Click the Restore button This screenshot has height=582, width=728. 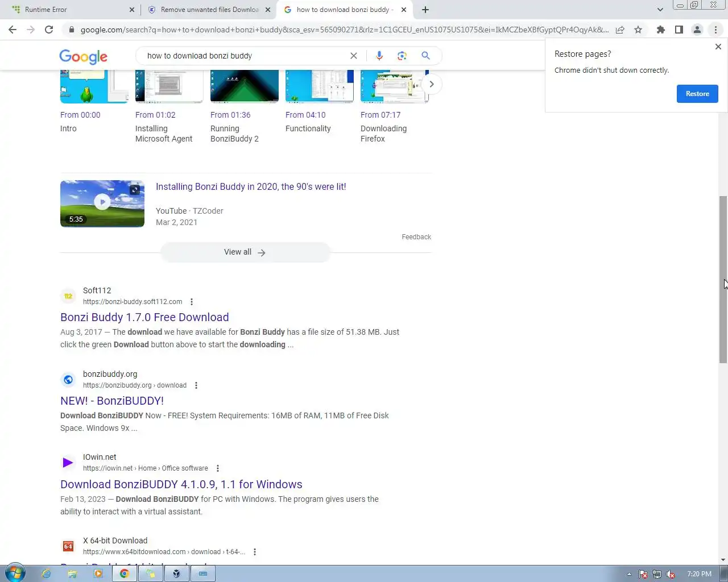pyautogui.click(x=697, y=94)
